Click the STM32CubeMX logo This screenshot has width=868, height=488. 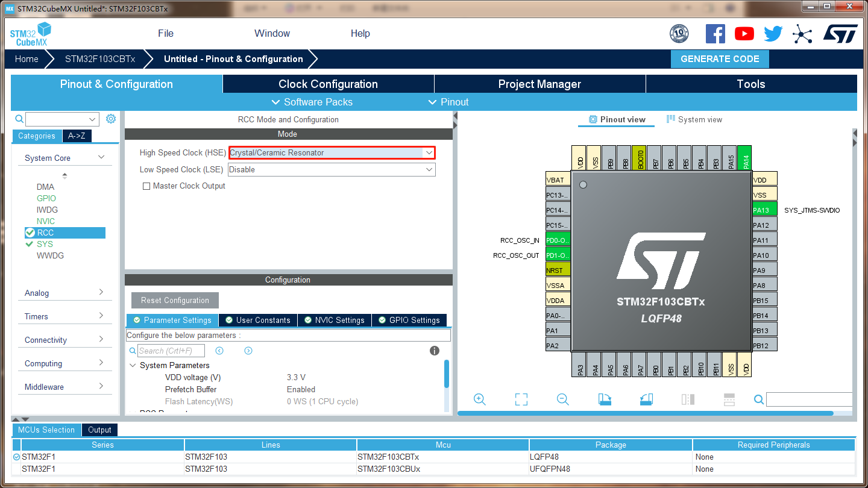(30, 34)
